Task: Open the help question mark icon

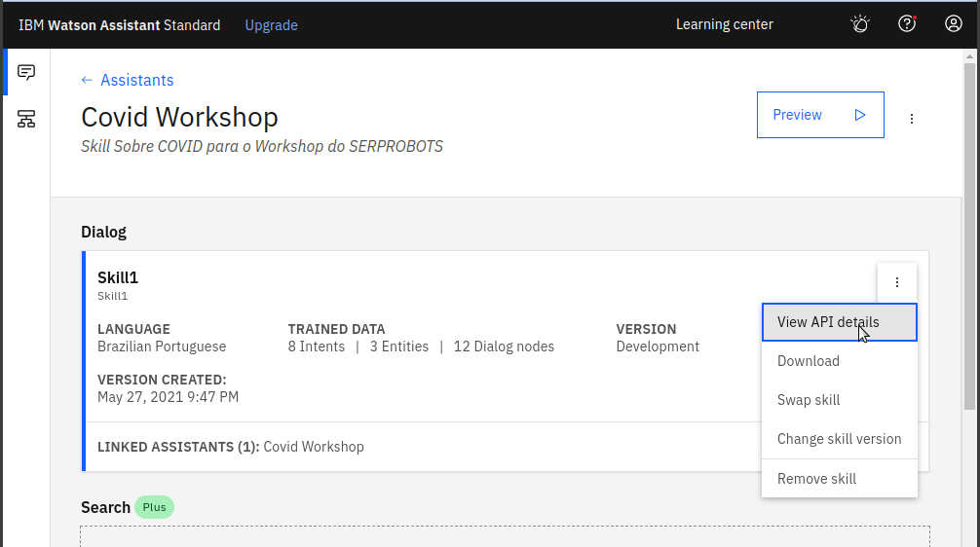Action: (x=907, y=24)
